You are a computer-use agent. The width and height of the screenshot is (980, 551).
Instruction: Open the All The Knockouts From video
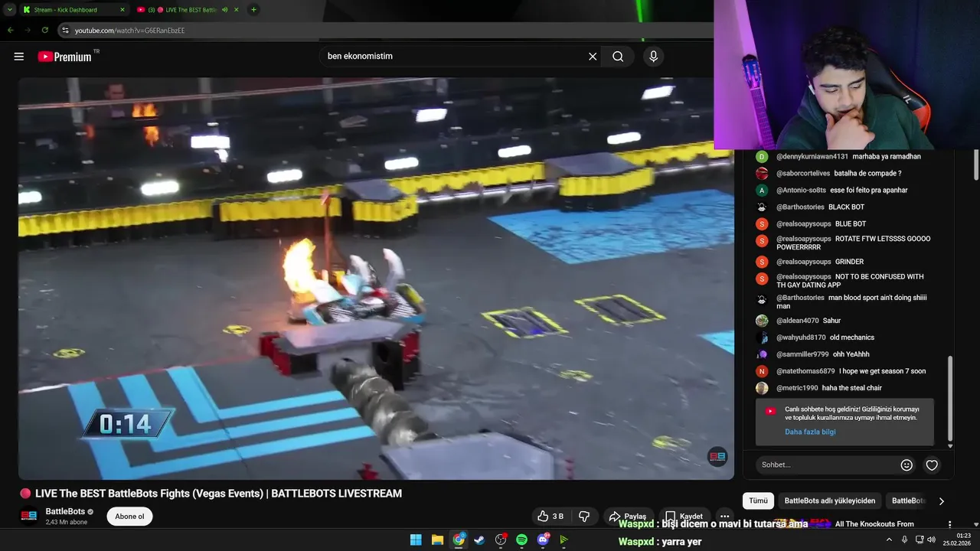click(x=874, y=524)
